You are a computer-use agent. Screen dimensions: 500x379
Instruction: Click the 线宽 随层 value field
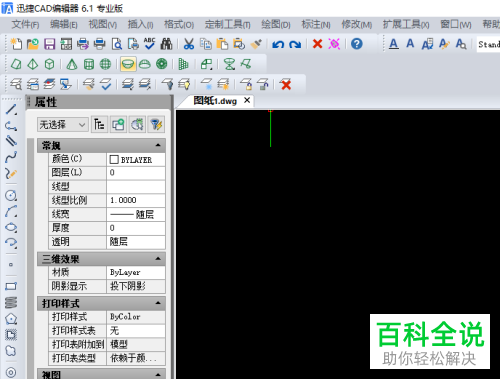coord(136,214)
